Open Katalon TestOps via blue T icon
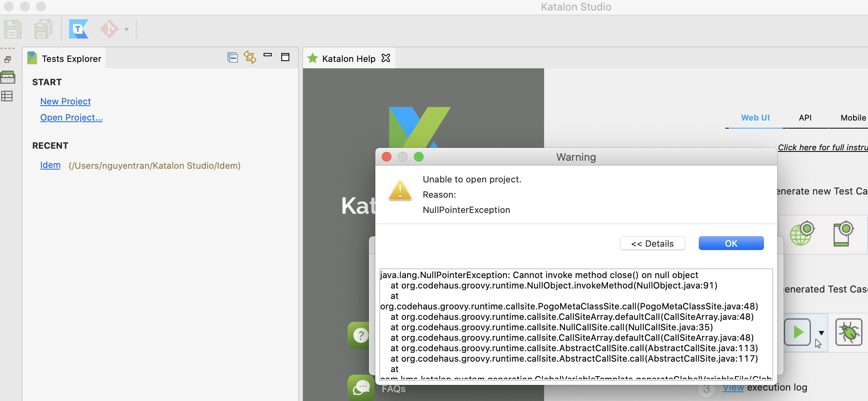The height and width of the screenshot is (401, 868). tap(79, 29)
